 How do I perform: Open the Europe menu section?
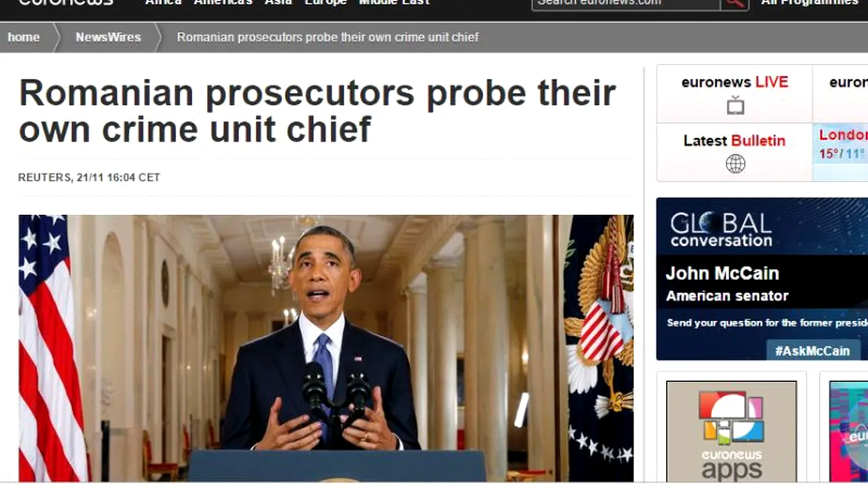(x=326, y=3)
